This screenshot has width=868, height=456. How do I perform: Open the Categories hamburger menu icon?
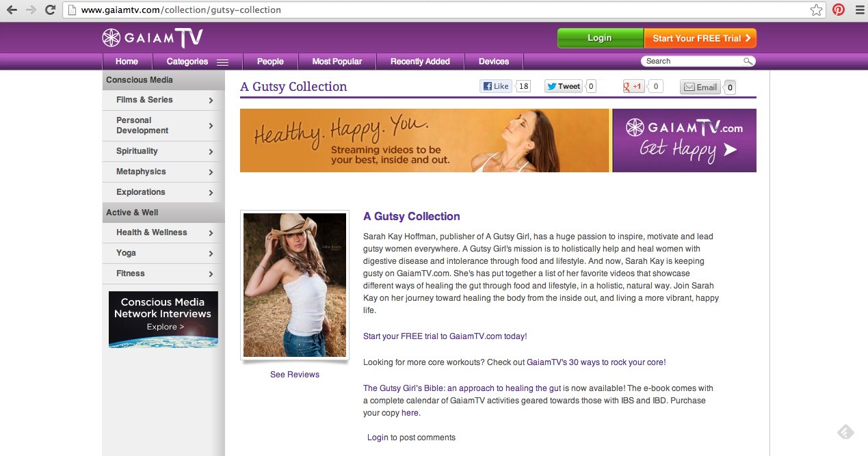click(222, 61)
